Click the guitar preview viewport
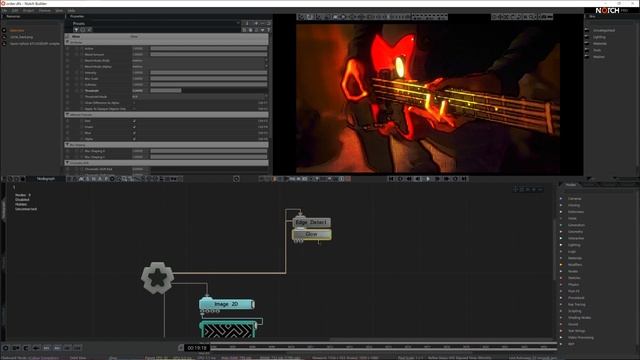Viewport: 640px width, 360px height. [428, 98]
